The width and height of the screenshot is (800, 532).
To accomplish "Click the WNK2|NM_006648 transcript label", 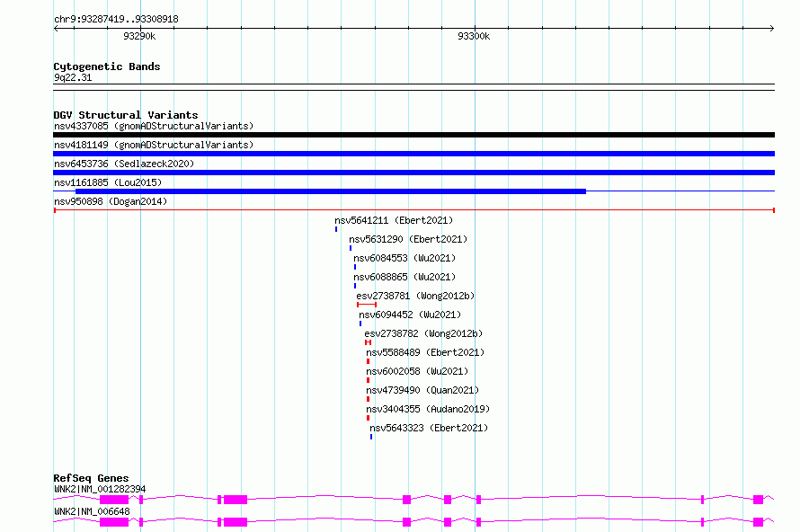I will 92,511.
